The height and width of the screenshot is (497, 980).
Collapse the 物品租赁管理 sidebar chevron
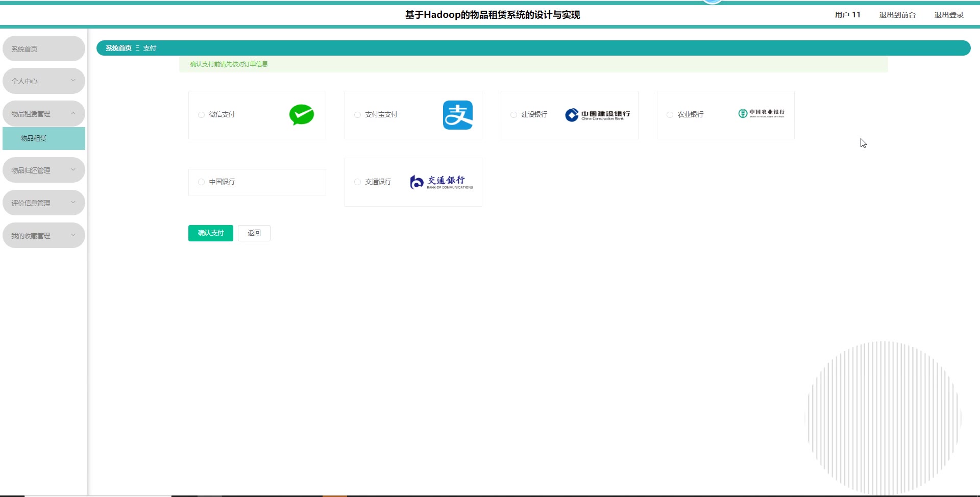point(73,113)
